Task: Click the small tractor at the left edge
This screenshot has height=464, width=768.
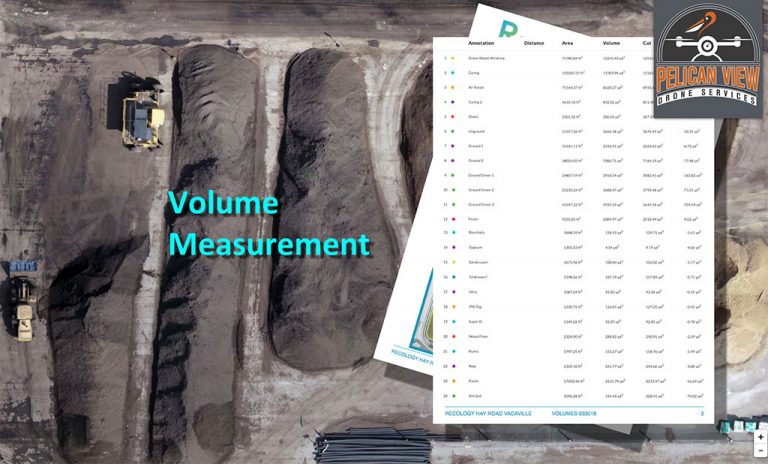Action: [x=23, y=301]
